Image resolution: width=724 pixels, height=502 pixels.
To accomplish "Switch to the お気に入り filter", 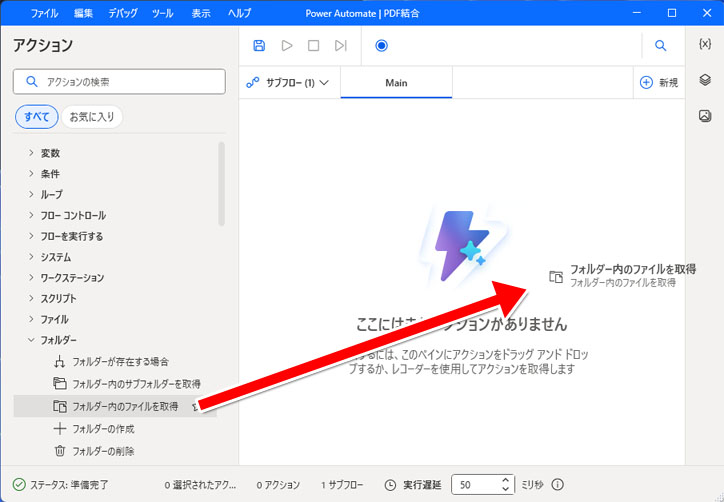I will click(x=92, y=117).
